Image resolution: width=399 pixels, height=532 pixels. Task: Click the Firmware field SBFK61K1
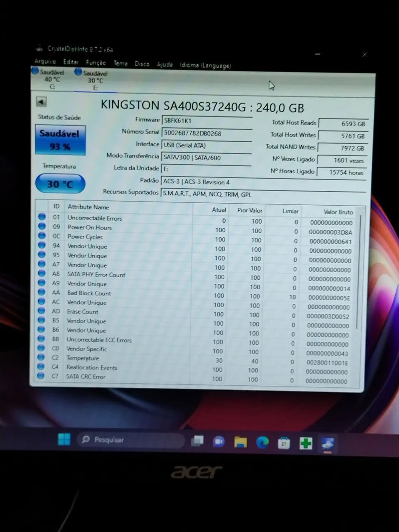point(207,121)
